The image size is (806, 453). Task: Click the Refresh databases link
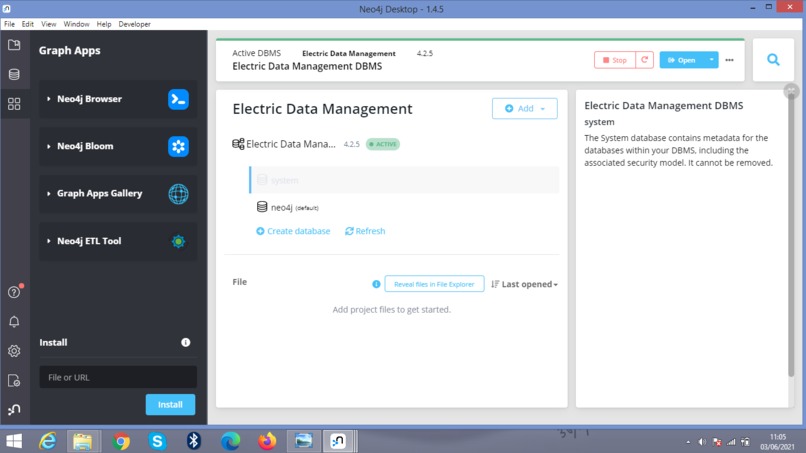coord(365,231)
